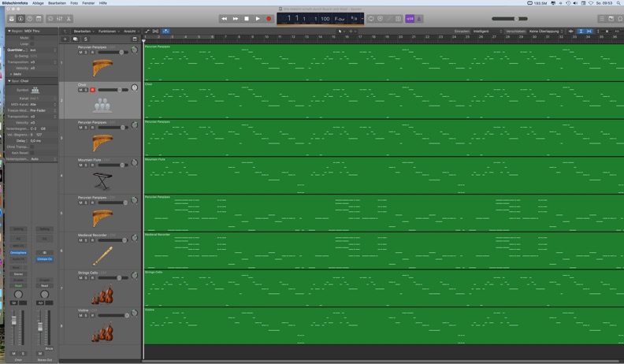Toggle the metronome click button

click(x=419, y=19)
